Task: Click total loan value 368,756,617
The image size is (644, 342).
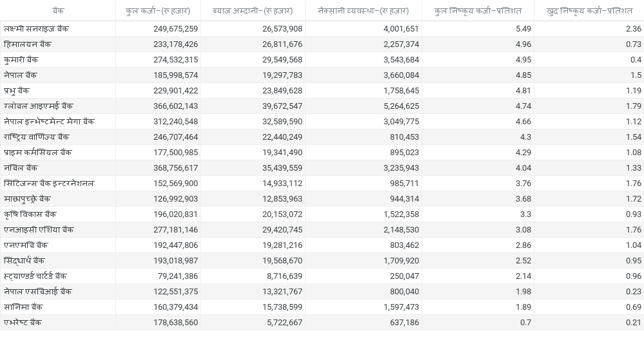Action: (x=173, y=168)
